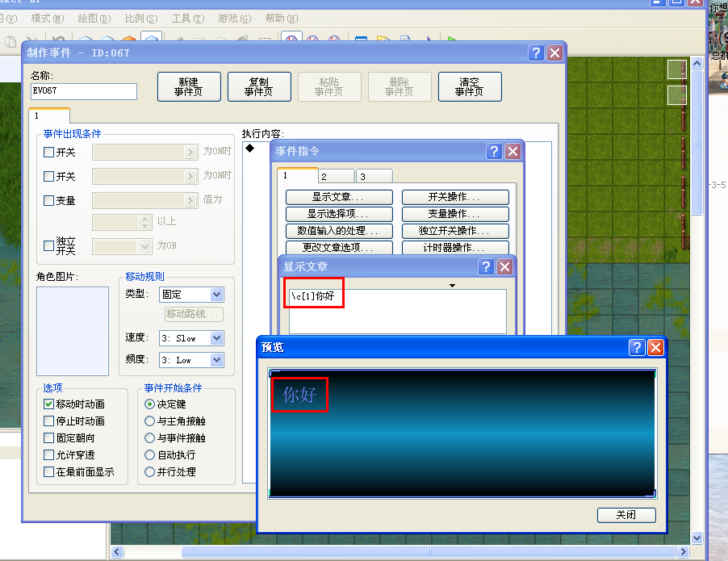Expand the 速度 speed dropdown
Screen dimensions: 728x561
[x=216, y=338]
